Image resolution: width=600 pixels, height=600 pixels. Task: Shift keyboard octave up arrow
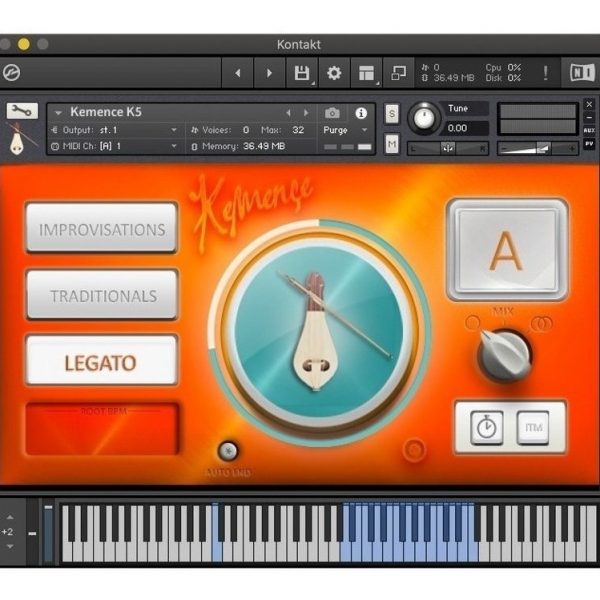pos(10,517)
